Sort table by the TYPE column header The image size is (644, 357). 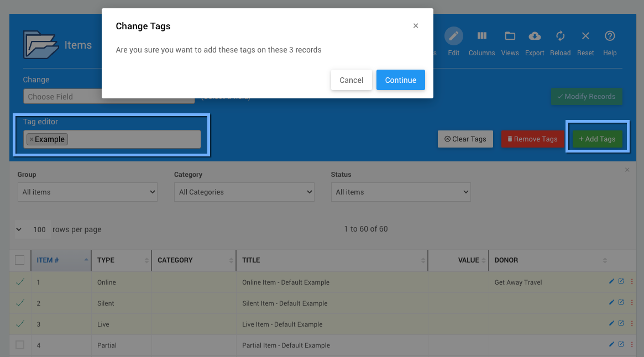point(106,260)
